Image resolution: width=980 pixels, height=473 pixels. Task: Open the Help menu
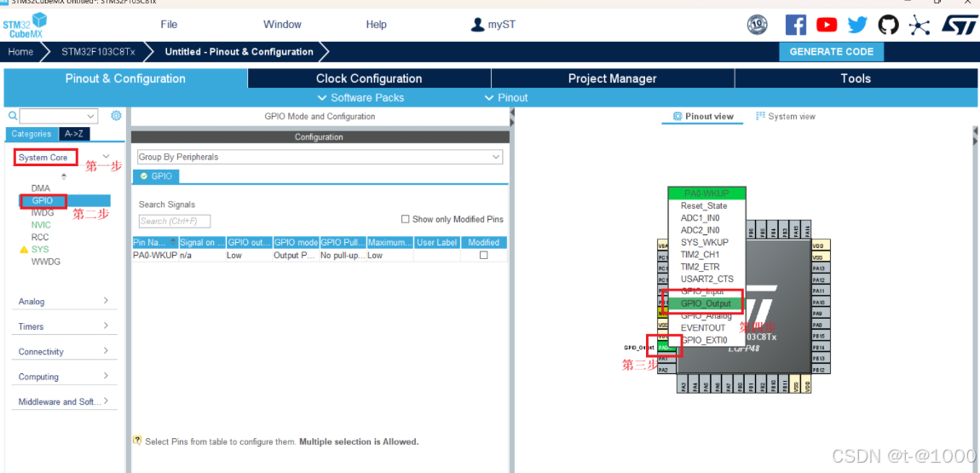pos(377,25)
